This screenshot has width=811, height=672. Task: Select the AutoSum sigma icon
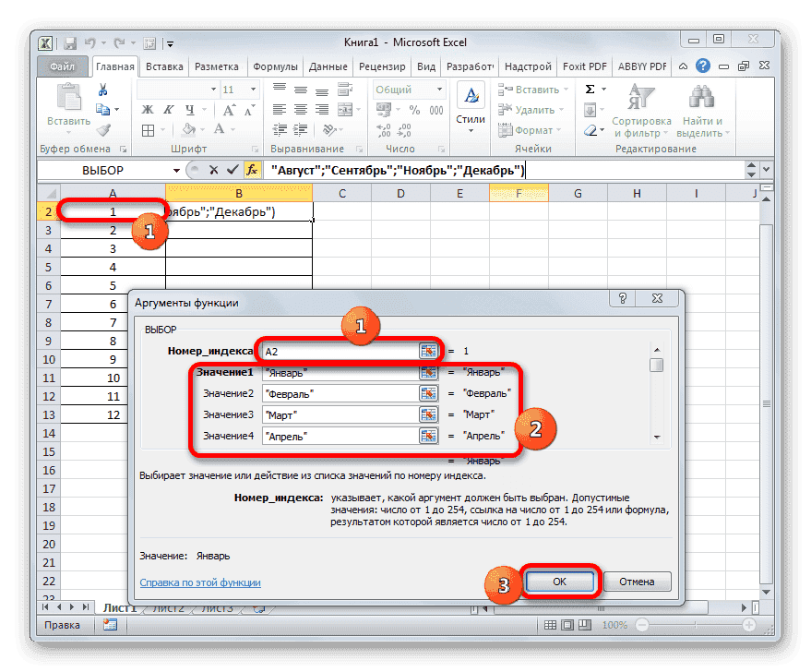pyautogui.click(x=591, y=89)
